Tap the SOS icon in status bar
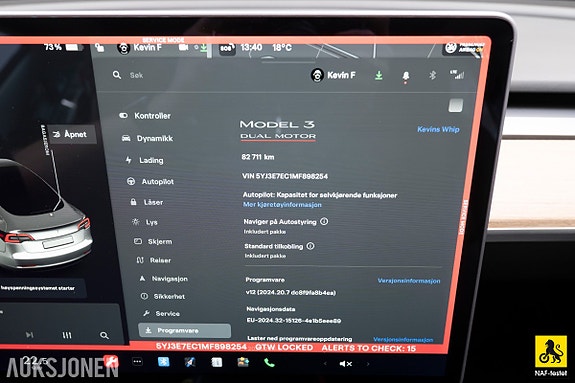The height and width of the screenshot is (383, 575). (227, 48)
